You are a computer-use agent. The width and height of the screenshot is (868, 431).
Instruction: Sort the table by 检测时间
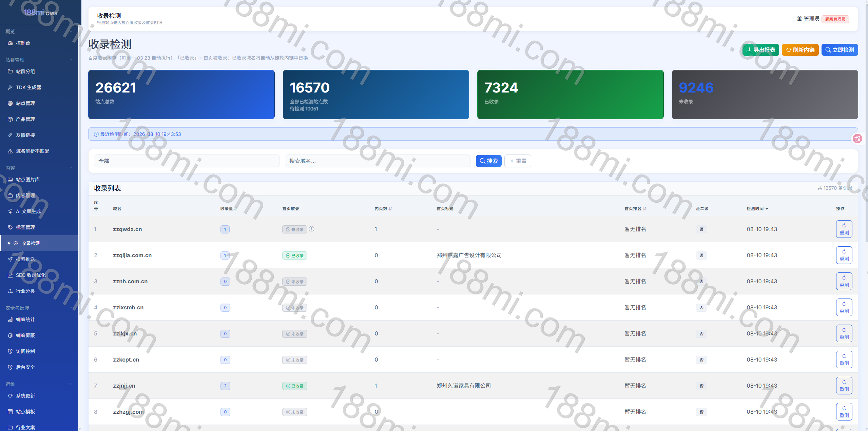point(757,209)
